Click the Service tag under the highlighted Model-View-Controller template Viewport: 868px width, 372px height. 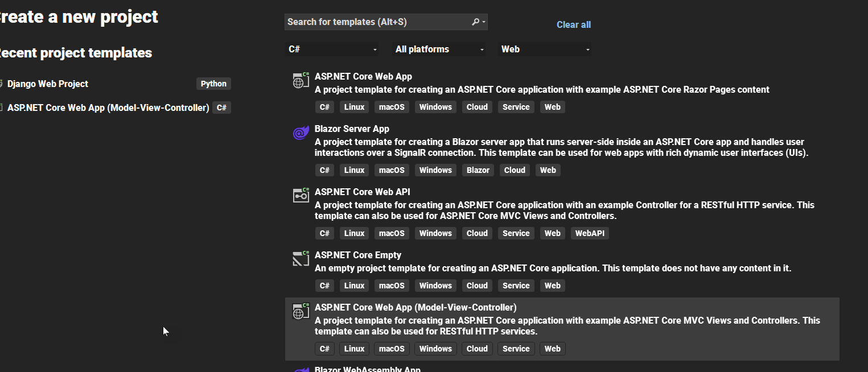(516, 349)
